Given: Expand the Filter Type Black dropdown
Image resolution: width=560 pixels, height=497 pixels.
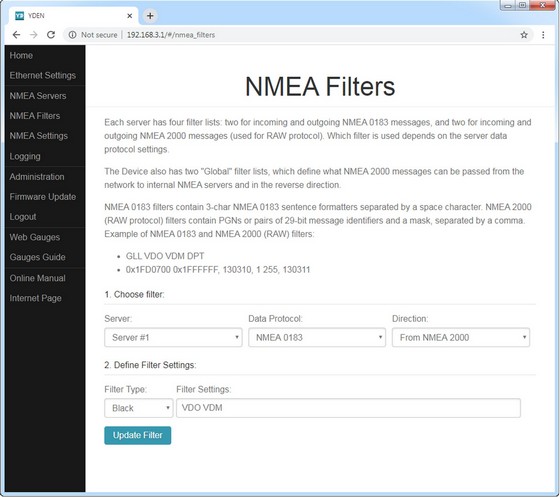Looking at the screenshot, I should tap(139, 408).
